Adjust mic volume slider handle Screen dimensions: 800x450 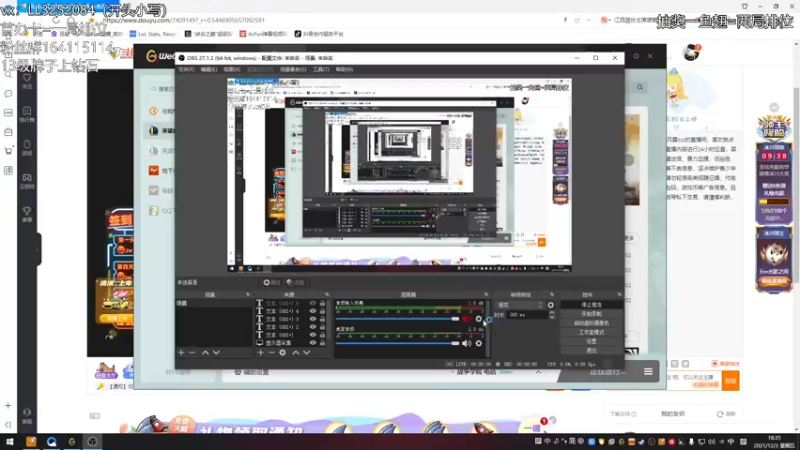[455, 319]
